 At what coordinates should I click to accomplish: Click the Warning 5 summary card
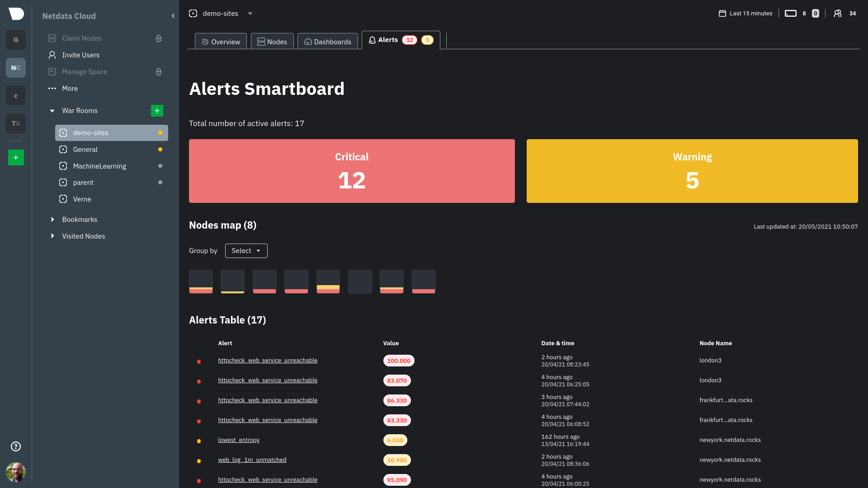click(692, 171)
